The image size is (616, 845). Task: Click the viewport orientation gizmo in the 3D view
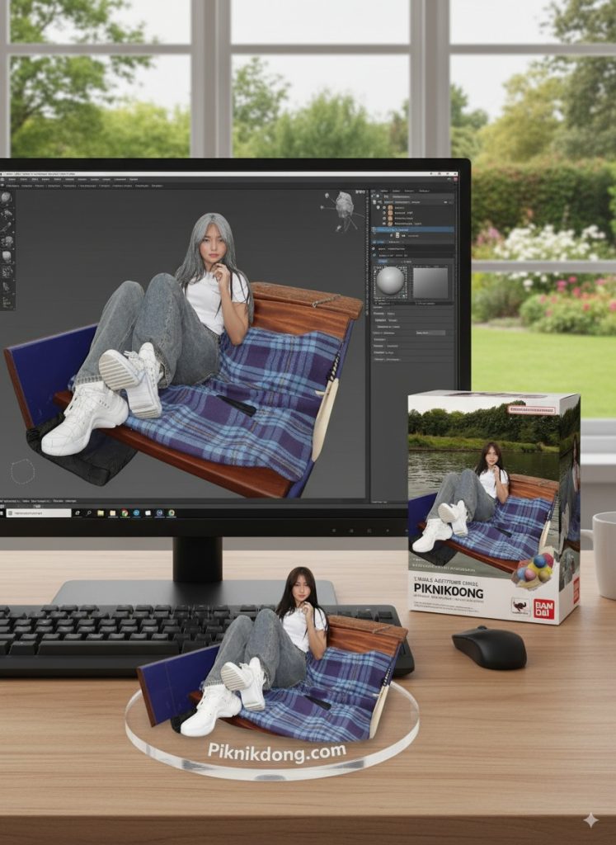(342, 210)
